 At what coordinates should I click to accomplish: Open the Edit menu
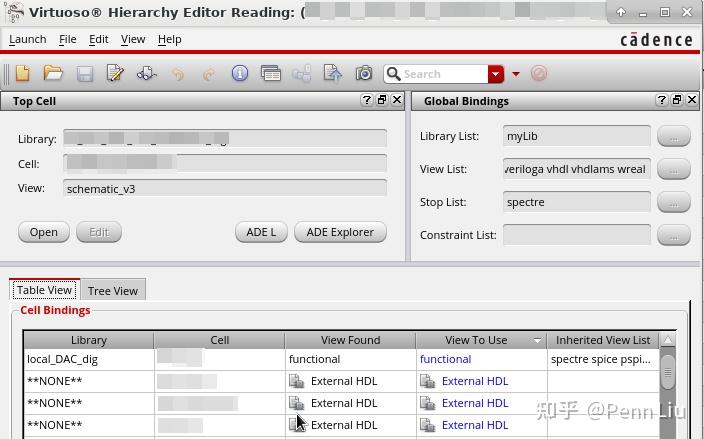point(98,40)
